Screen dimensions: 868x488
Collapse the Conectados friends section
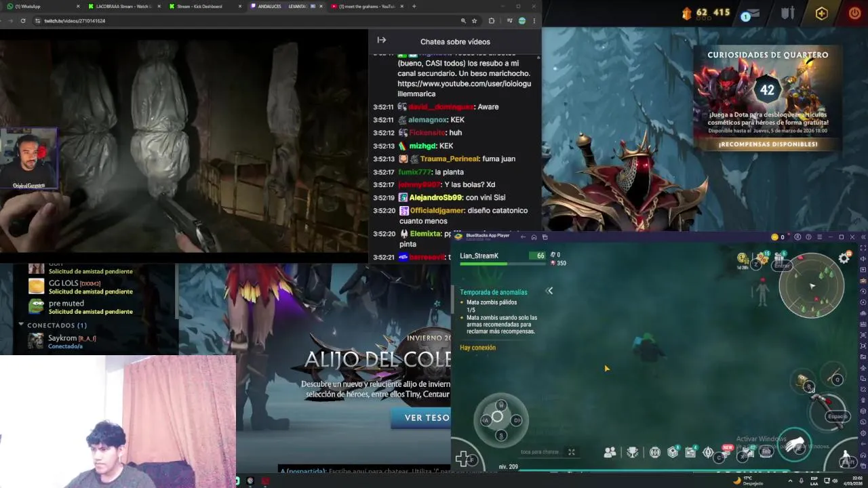22,325
